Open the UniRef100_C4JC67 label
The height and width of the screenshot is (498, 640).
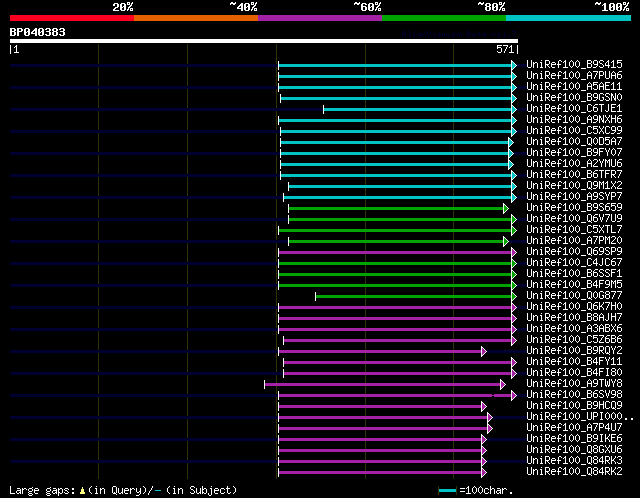point(574,263)
